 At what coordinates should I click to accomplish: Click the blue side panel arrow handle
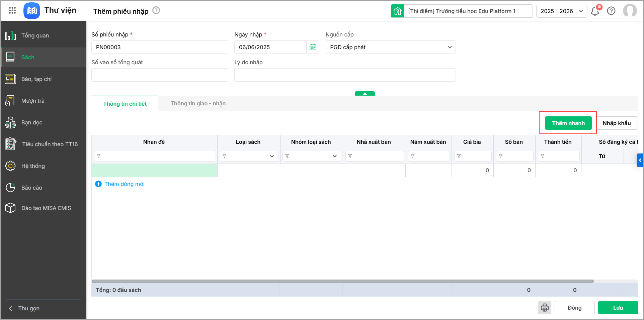point(640,160)
